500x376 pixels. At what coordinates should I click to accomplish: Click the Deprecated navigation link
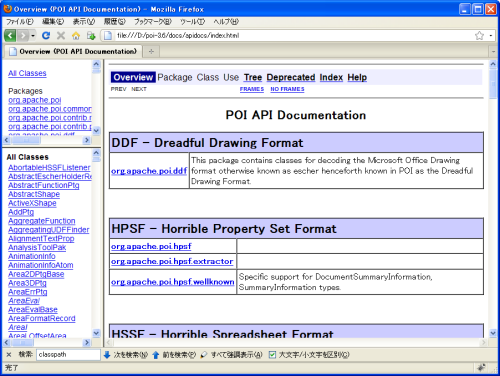point(291,77)
